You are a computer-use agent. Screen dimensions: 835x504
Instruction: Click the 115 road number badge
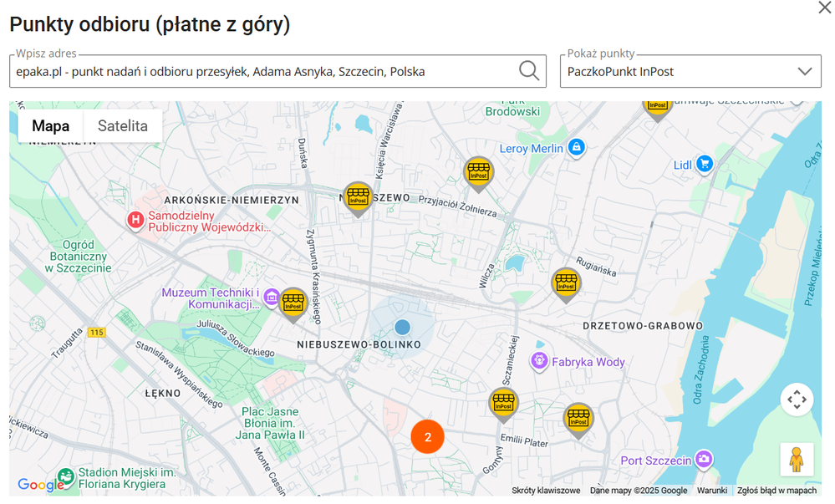[96, 333]
